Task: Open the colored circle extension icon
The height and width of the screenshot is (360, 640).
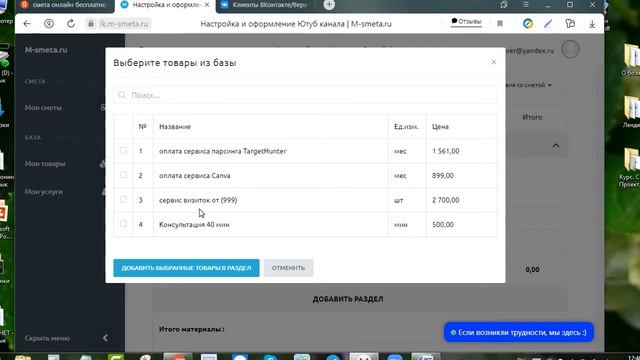Action: (528, 24)
